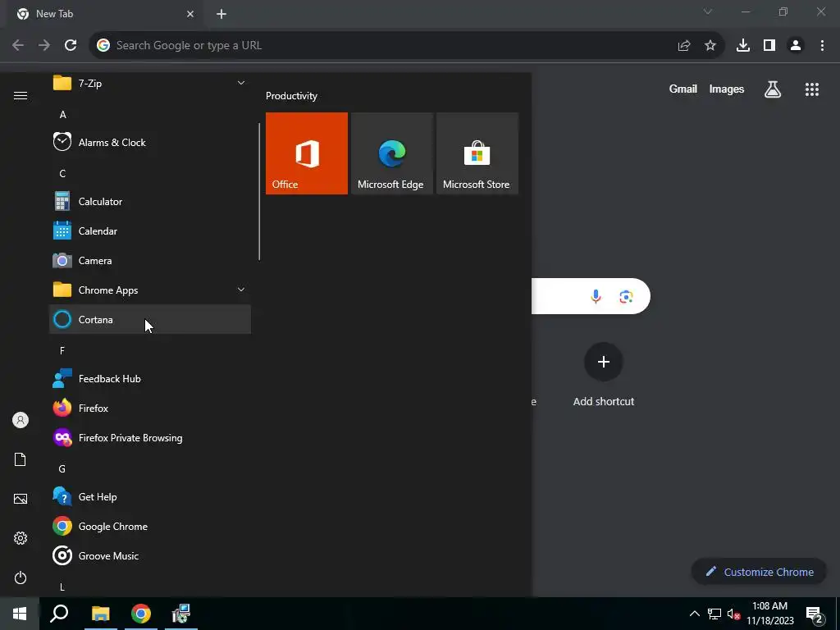
Task: Open Pictures from Start sidebar
Action: pyautogui.click(x=21, y=499)
